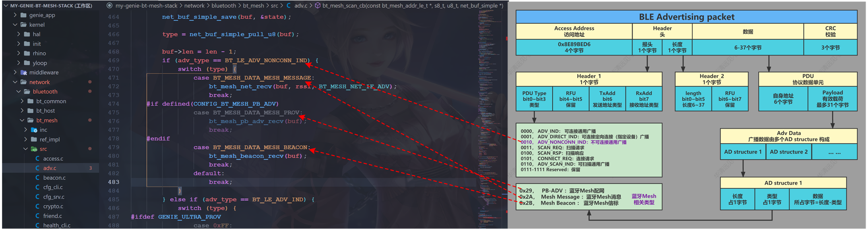The width and height of the screenshot is (868, 229).
Task: Click the src folder icon in the tree
Action: click(x=34, y=149)
